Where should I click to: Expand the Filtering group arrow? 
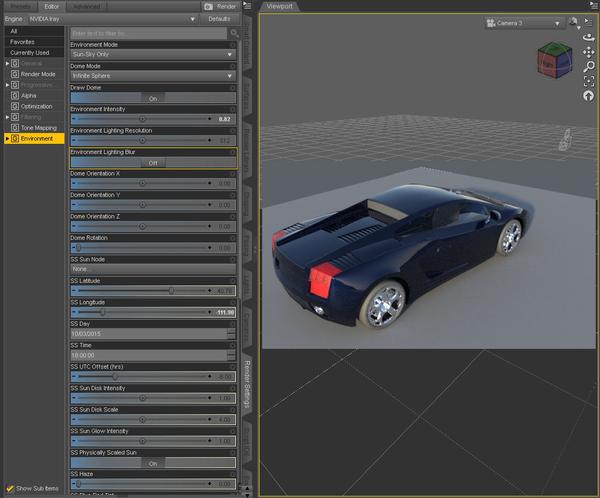click(7, 117)
